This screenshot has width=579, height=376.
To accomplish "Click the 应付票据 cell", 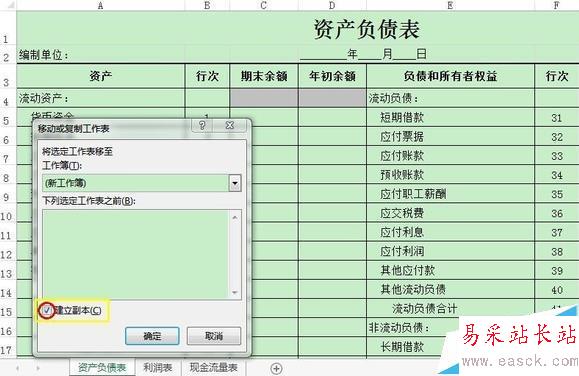I will tap(450, 137).
